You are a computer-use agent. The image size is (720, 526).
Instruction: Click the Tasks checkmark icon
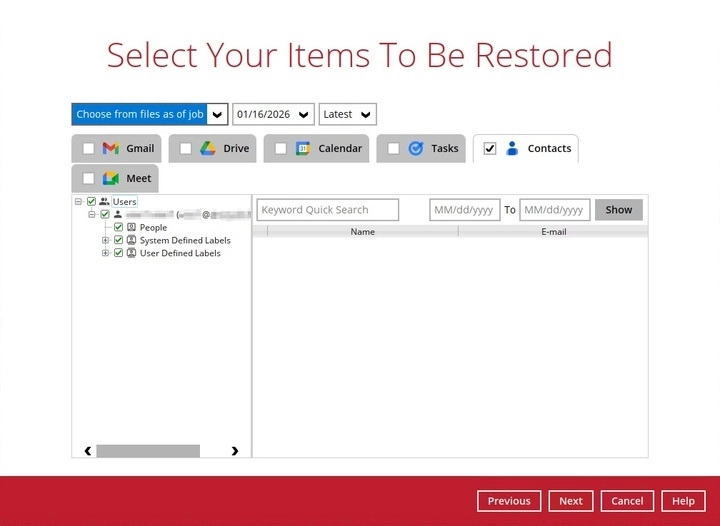(415, 148)
